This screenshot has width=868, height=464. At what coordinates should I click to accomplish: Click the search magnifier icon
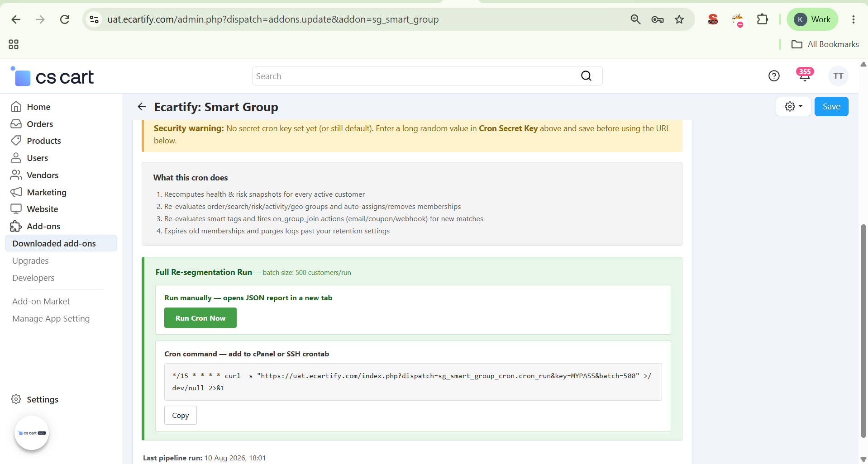click(586, 76)
